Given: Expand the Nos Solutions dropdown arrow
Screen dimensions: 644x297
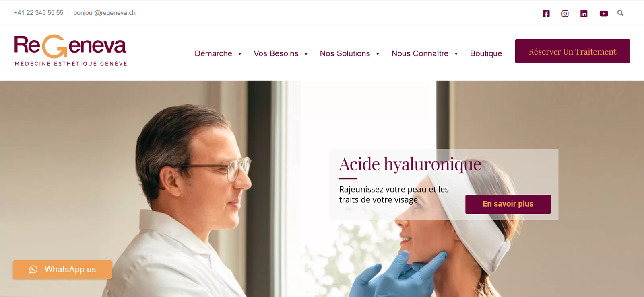Looking at the screenshot, I should [x=378, y=54].
